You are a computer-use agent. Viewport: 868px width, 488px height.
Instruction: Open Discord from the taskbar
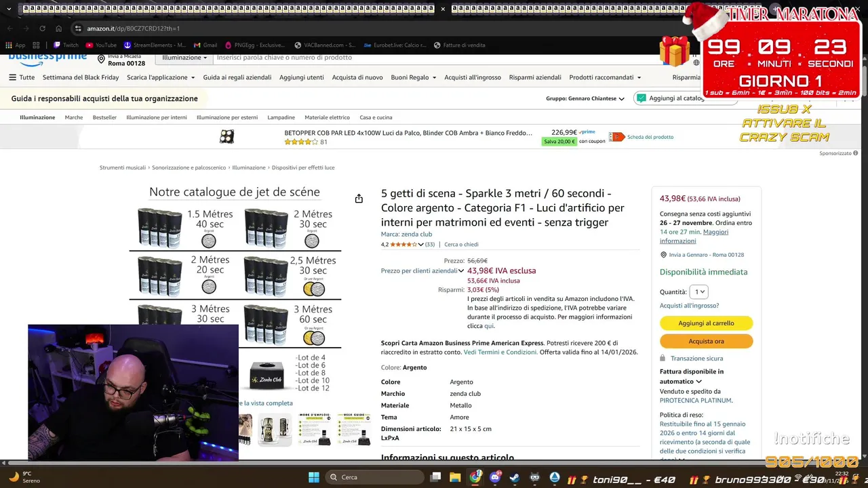(x=496, y=477)
